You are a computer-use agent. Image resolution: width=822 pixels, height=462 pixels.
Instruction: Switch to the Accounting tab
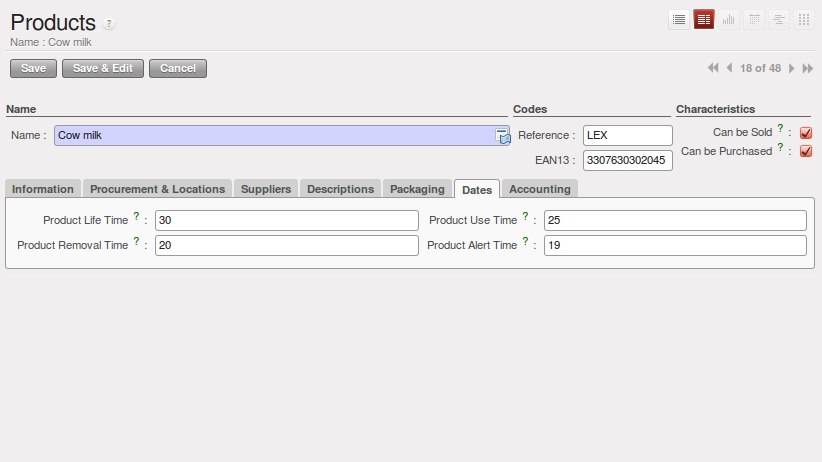pyautogui.click(x=539, y=189)
